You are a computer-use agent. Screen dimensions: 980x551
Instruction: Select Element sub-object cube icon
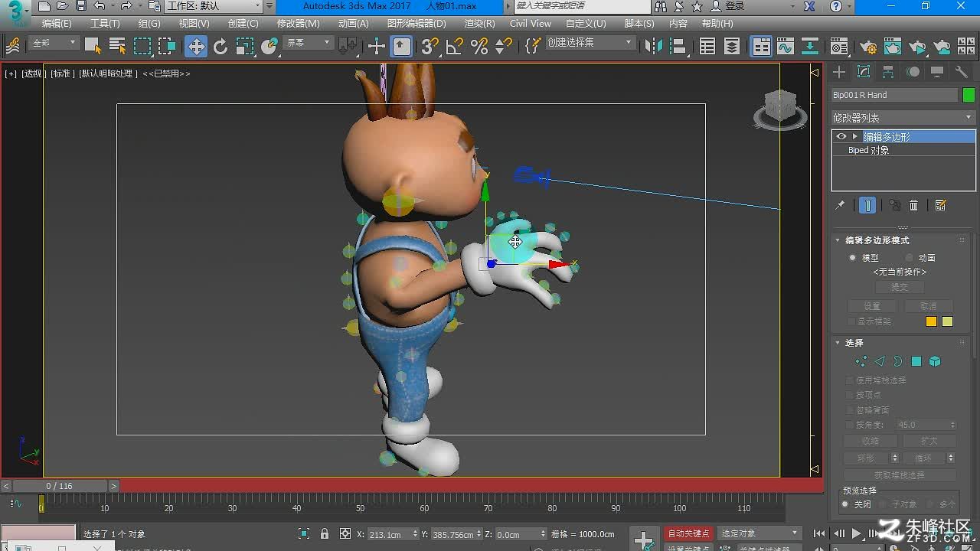935,361
